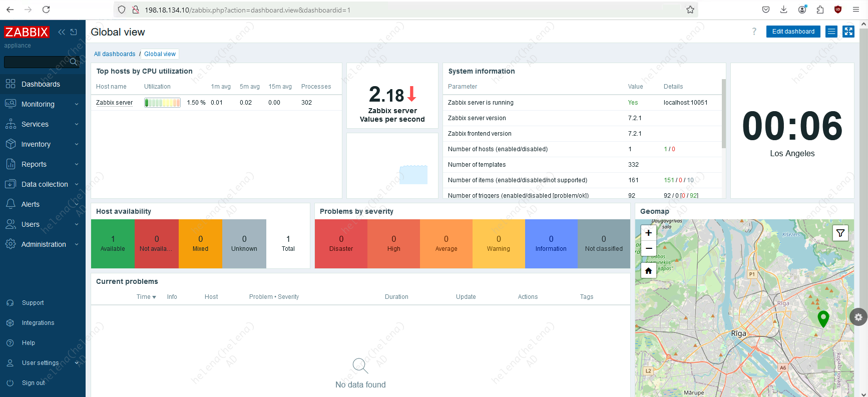Click the Edit dashboard button
Viewport: 868px width, 397px height.
click(x=793, y=32)
